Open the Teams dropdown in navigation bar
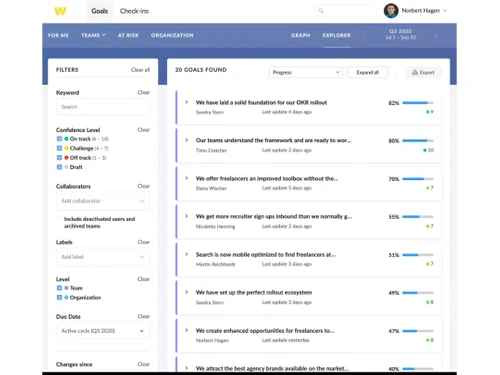Screen dimensions: 500x375 point(93,35)
